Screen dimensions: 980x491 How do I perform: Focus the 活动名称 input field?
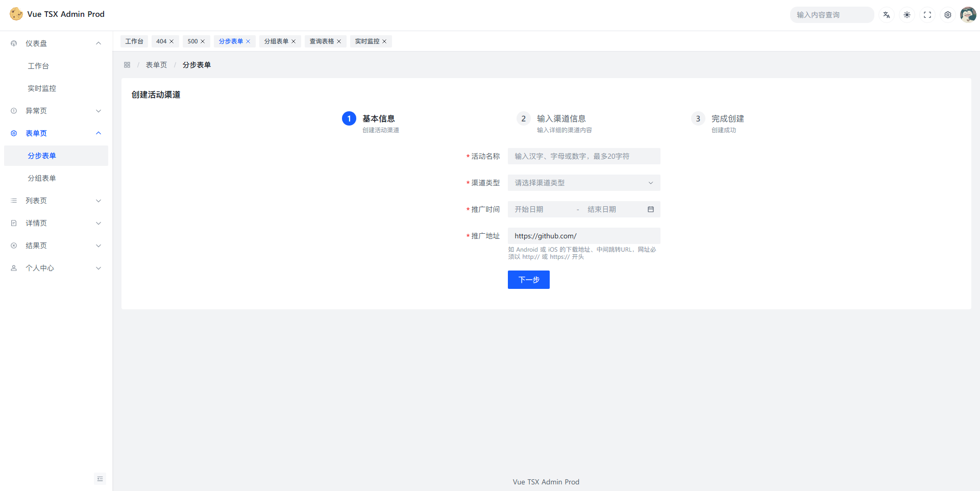583,156
